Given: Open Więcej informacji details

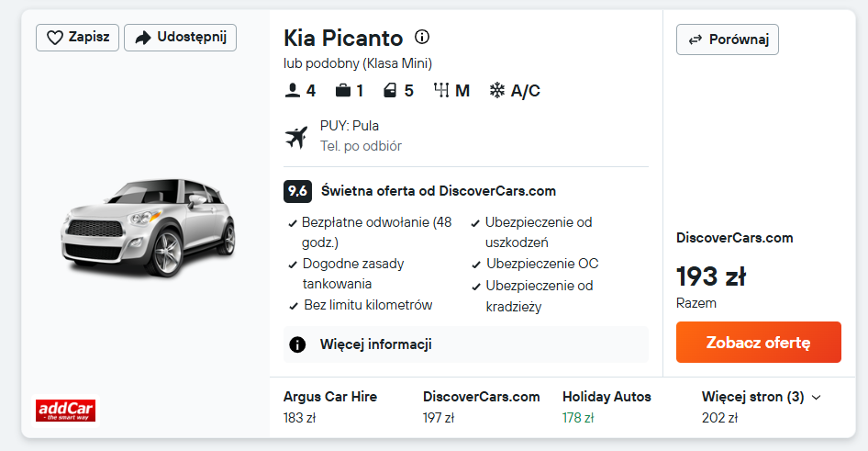Looking at the screenshot, I should pyautogui.click(x=465, y=344).
